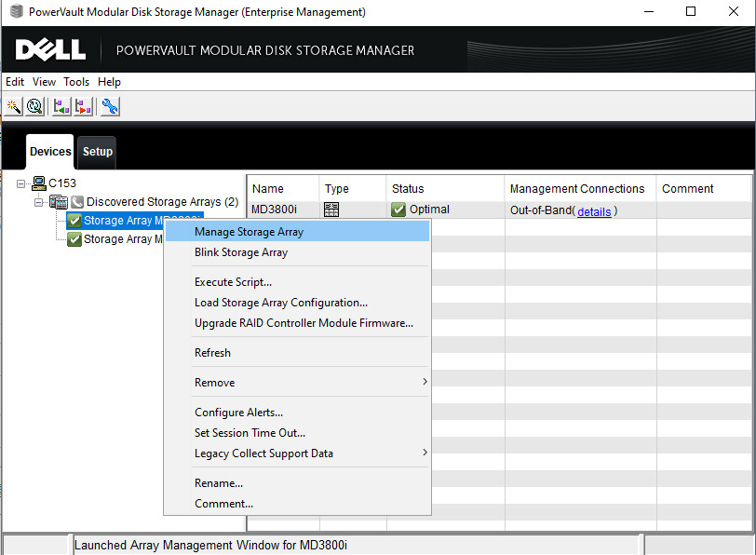The width and height of the screenshot is (756, 555).
Task: Click the green-arrow storage array toolbar icon
Action: 61,106
